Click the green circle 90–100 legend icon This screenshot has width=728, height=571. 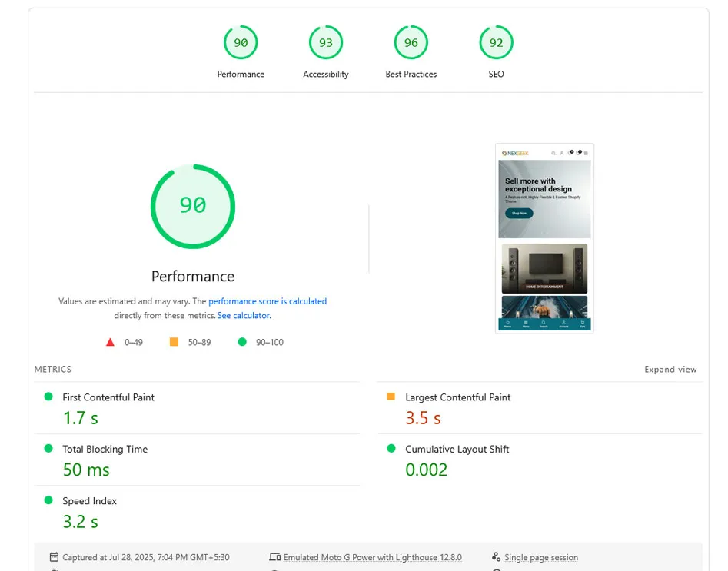click(x=242, y=342)
